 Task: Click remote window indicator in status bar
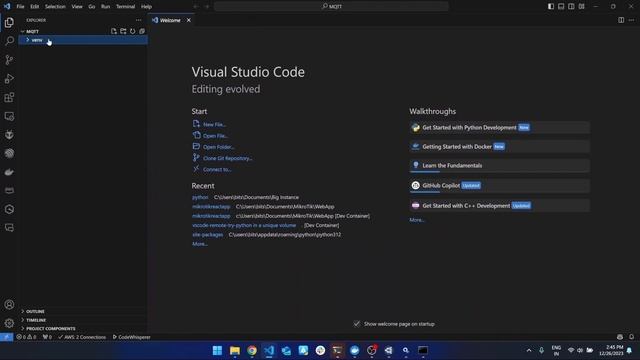7,337
